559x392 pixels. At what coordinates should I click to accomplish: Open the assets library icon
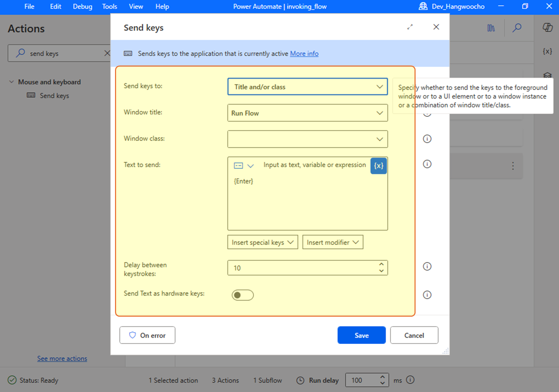(x=491, y=28)
